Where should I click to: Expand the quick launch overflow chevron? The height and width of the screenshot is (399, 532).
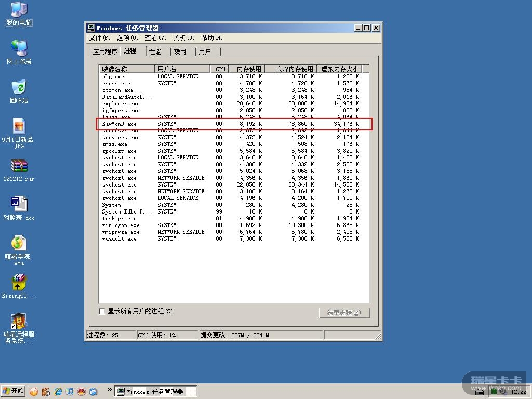110,389
